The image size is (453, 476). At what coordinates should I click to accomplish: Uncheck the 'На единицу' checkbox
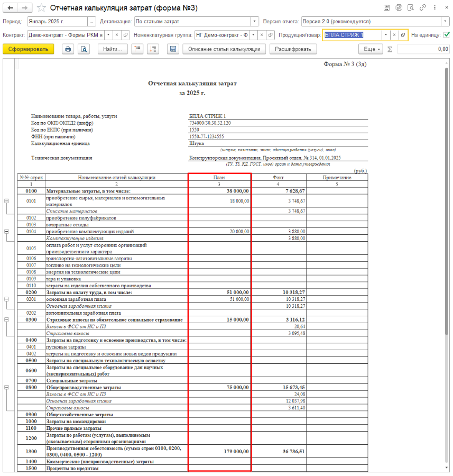point(447,35)
